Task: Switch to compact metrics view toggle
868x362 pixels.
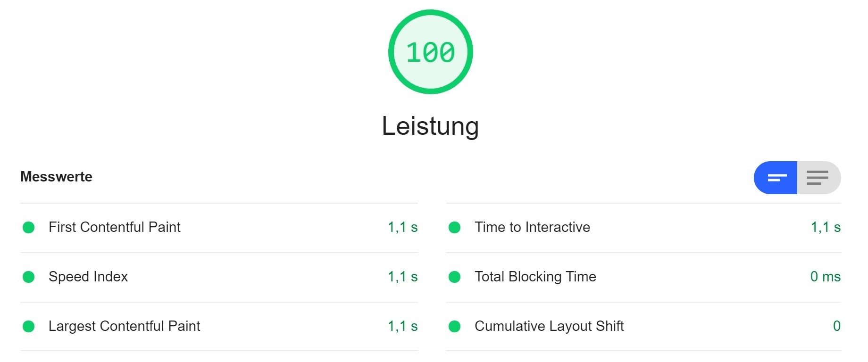Action: click(776, 178)
